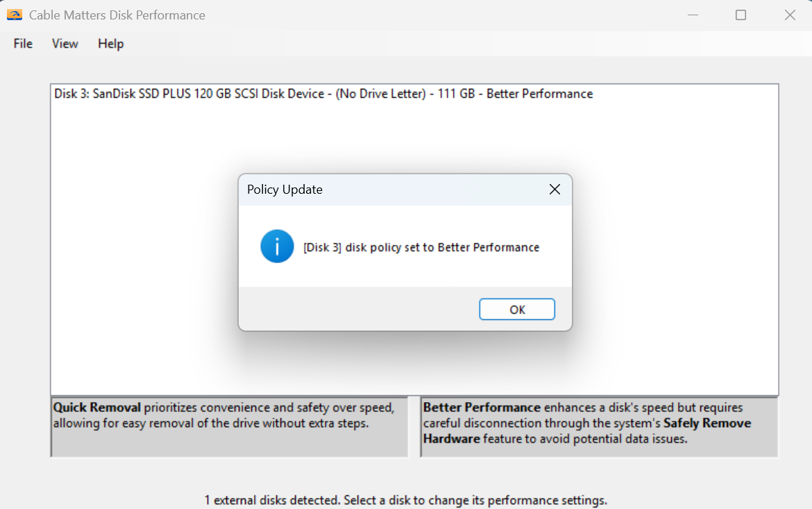Select the Quick Removal description panel
The width and height of the screenshot is (812, 509).
[229, 427]
